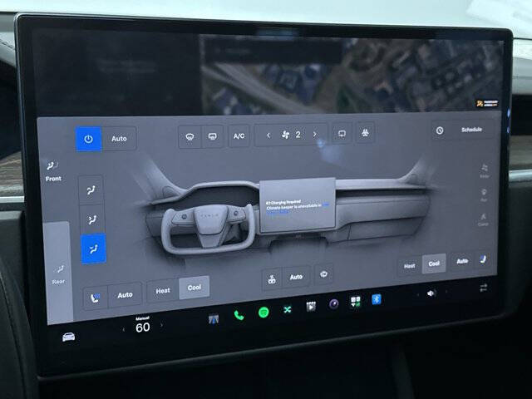Open the all-apps grid icon
Viewport: 532px width, 399px height.
click(355, 301)
